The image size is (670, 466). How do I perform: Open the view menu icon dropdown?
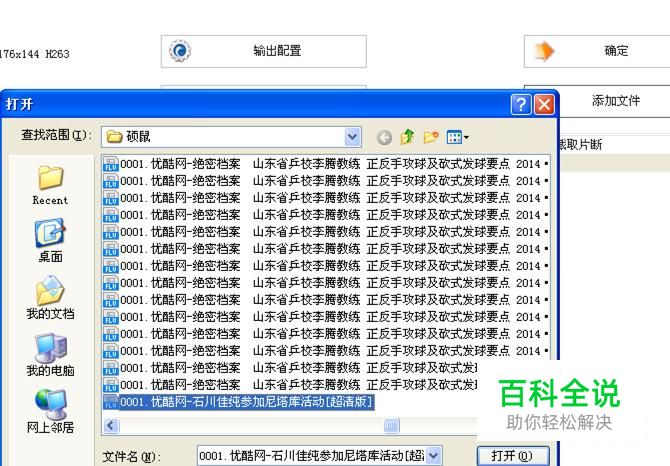tap(457, 137)
